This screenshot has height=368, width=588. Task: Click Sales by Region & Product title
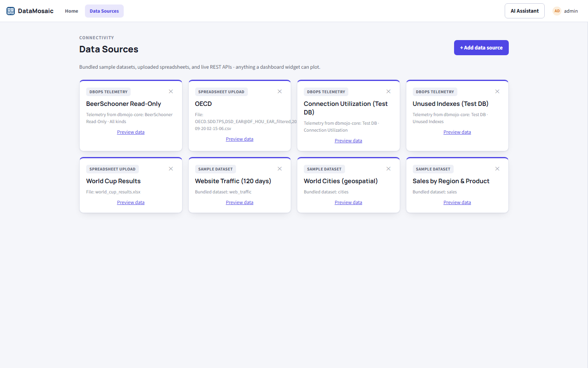tap(451, 181)
